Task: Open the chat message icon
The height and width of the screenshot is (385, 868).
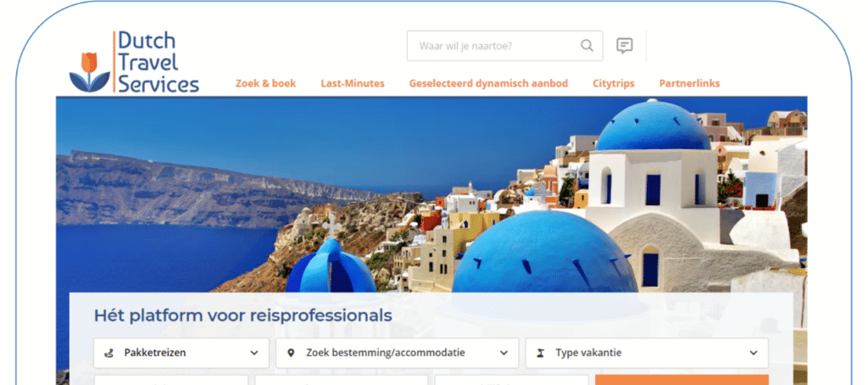Action: tap(625, 46)
